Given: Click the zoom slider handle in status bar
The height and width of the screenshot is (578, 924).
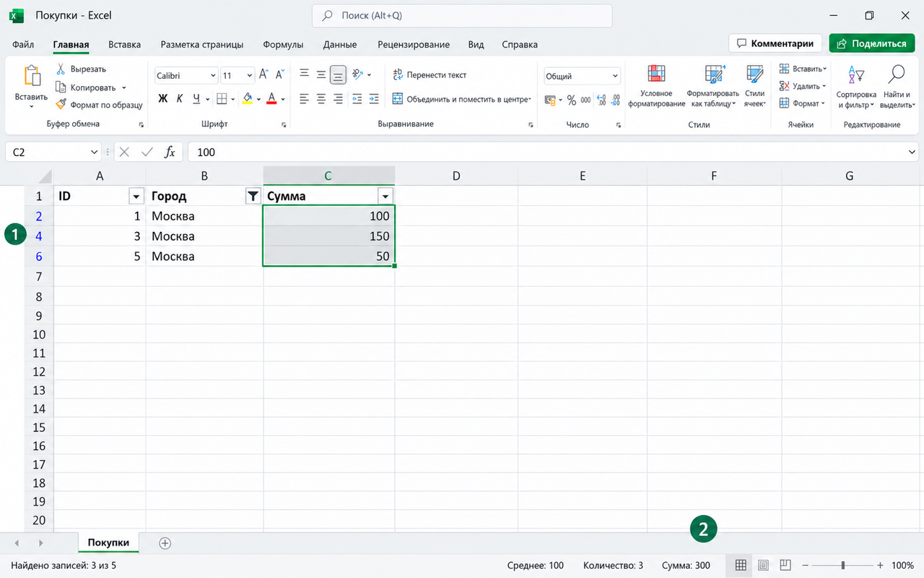Looking at the screenshot, I should click(x=842, y=565).
